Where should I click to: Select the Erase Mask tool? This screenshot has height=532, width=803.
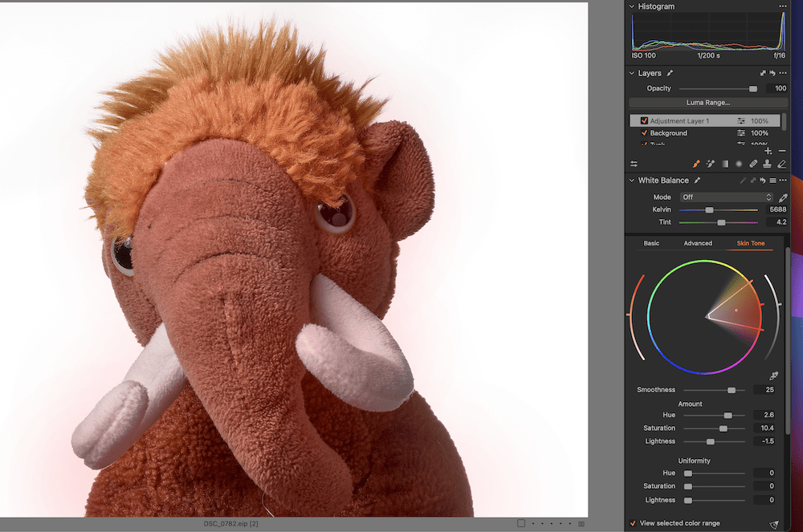[782, 164]
